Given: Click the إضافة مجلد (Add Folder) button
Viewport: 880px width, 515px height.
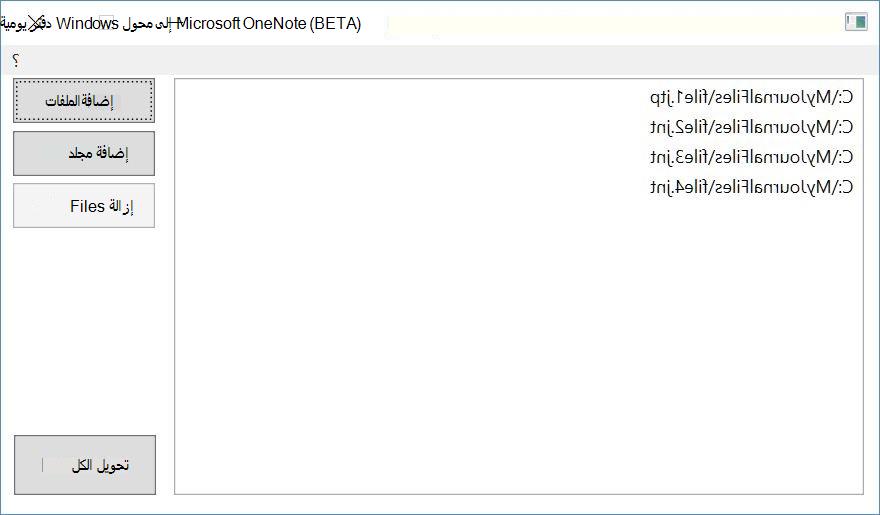Looking at the screenshot, I should pyautogui.click(x=84, y=154).
